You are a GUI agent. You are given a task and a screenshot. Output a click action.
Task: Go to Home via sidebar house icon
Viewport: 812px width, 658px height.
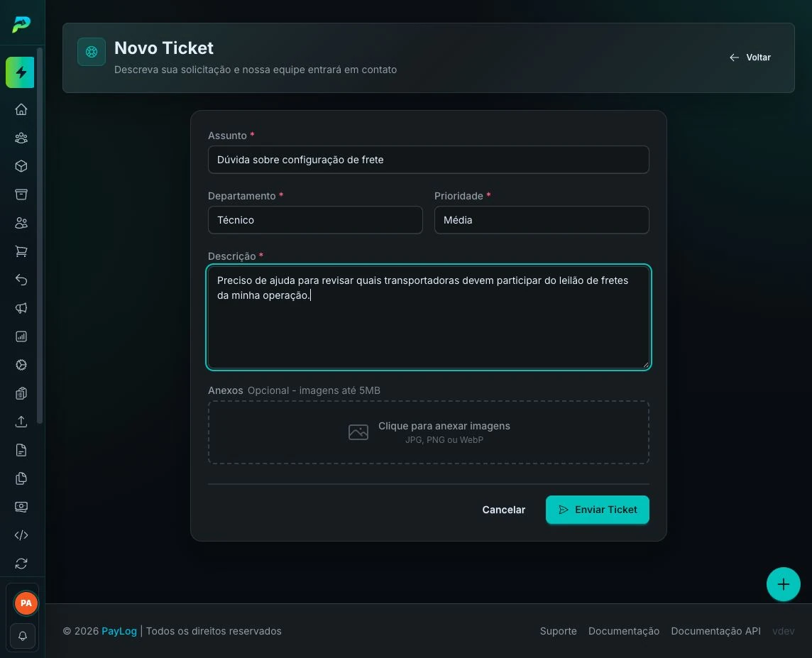[x=21, y=109]
